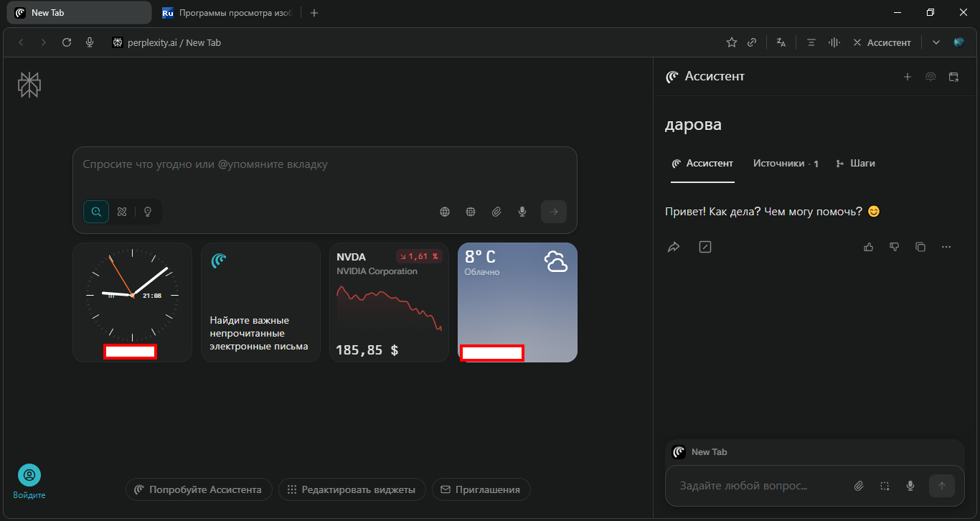This screenshot has width=980, height=521.
Task: Click the microphone icon in assistant input
Action: tap(910, 486)
